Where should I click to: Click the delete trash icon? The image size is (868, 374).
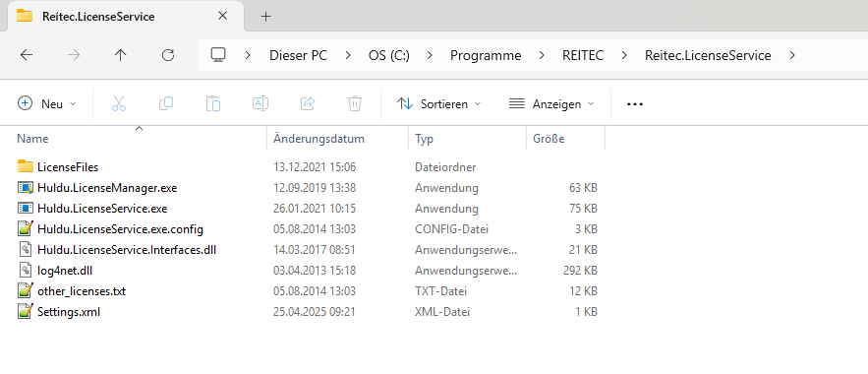pos(355,103)
